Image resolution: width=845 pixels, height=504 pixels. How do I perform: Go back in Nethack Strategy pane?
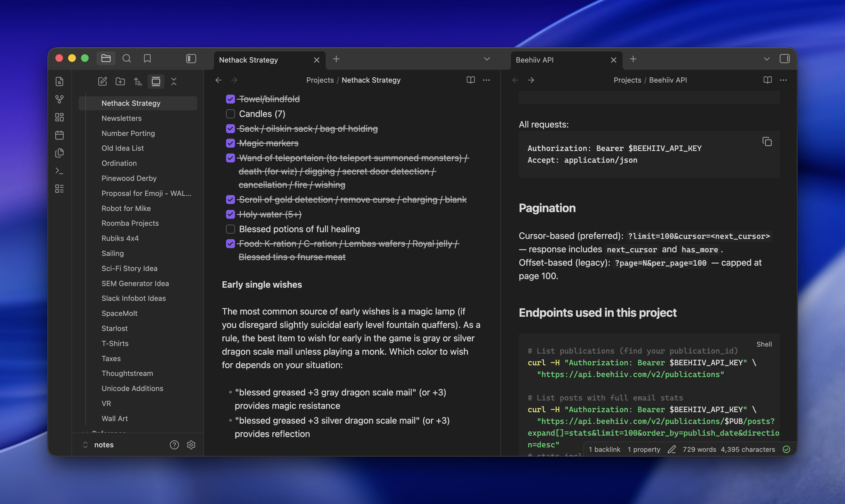pyautogui.click(x=219, y=80)
